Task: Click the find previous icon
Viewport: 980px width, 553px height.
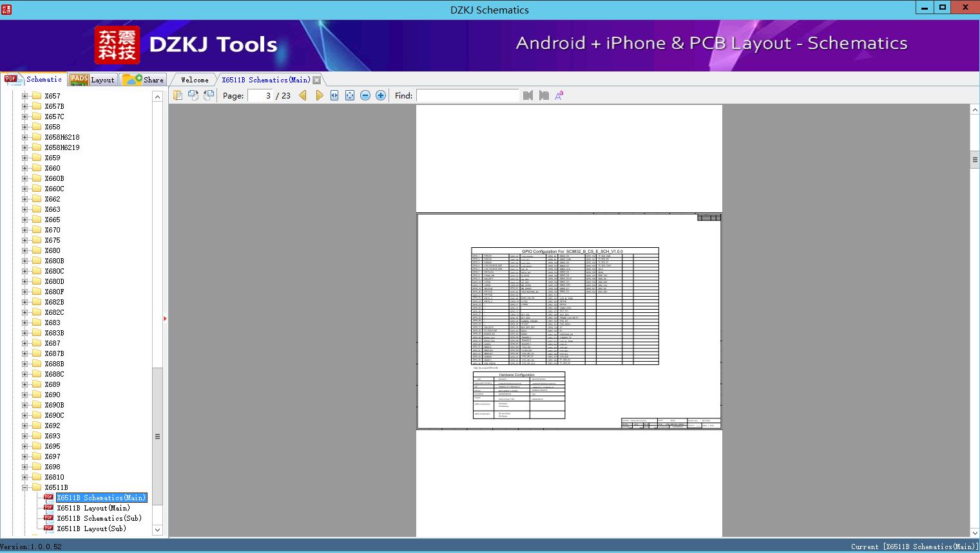Action: click(x=528, y=95)
